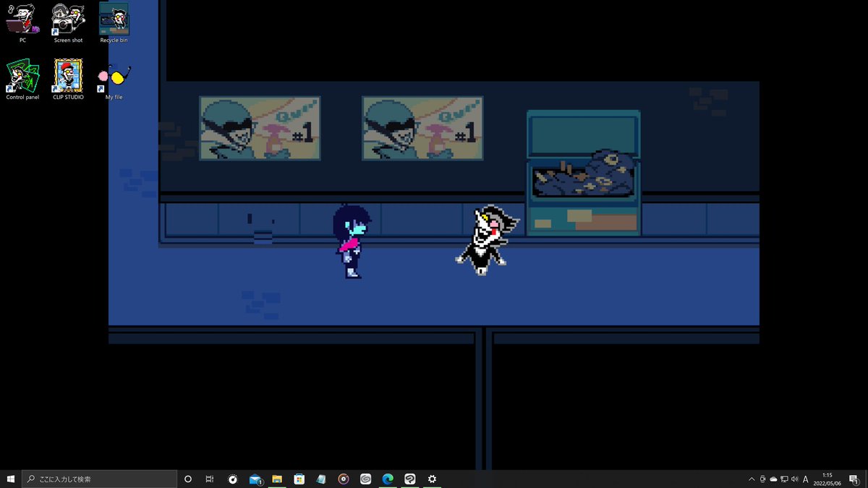
Task: Open File Explorer from the taskbar
Action: click(x=277, y=479)
